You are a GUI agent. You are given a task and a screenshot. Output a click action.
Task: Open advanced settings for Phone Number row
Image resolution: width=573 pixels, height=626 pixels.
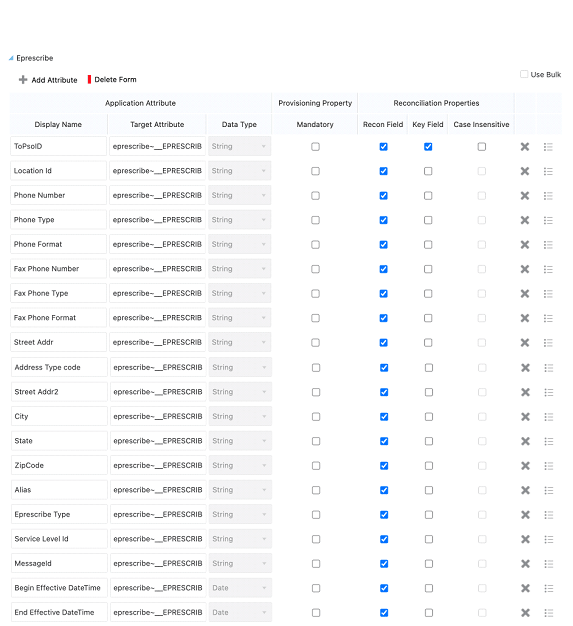pos(548,196)
